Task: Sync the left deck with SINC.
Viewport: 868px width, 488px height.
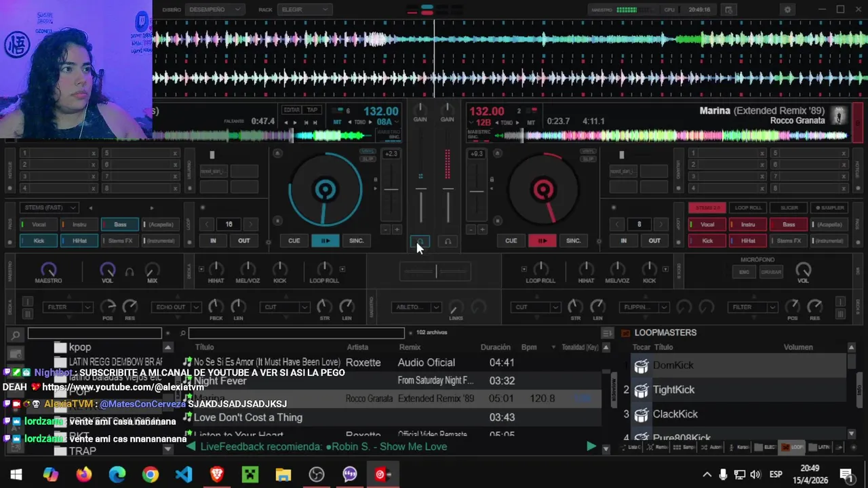Action: point(357,241)
